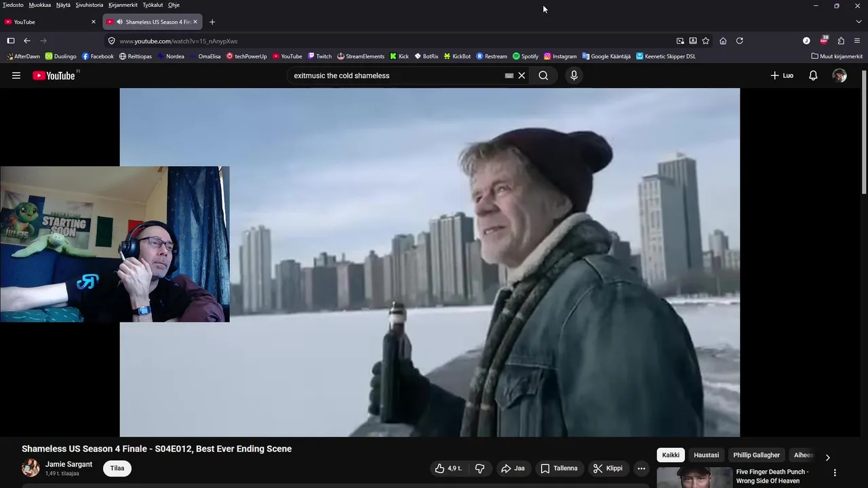This screenshot has width=868, height=488.
Task: Click the YouTube search text field
Action: (397, 76)
